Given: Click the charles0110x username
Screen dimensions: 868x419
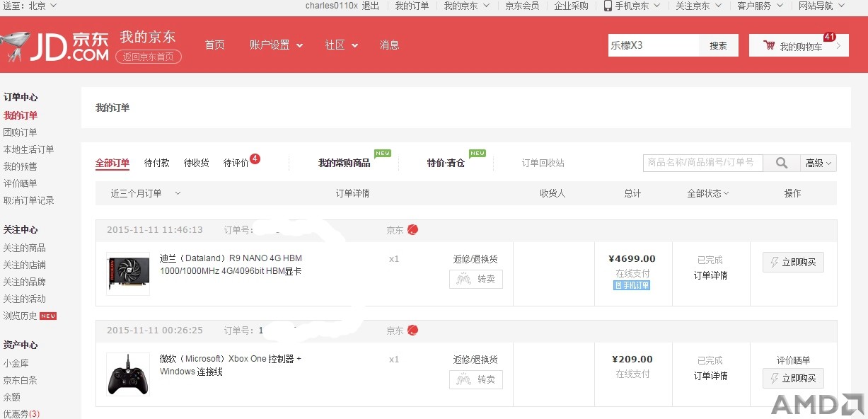Looking at the screenshot, I should [332, 6].
